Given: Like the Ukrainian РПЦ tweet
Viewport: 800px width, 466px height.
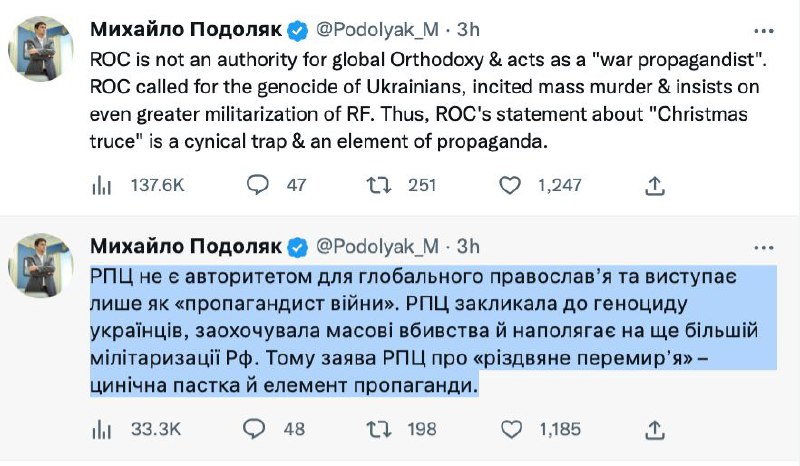Looking at the screenshot, I should point(510,429).
